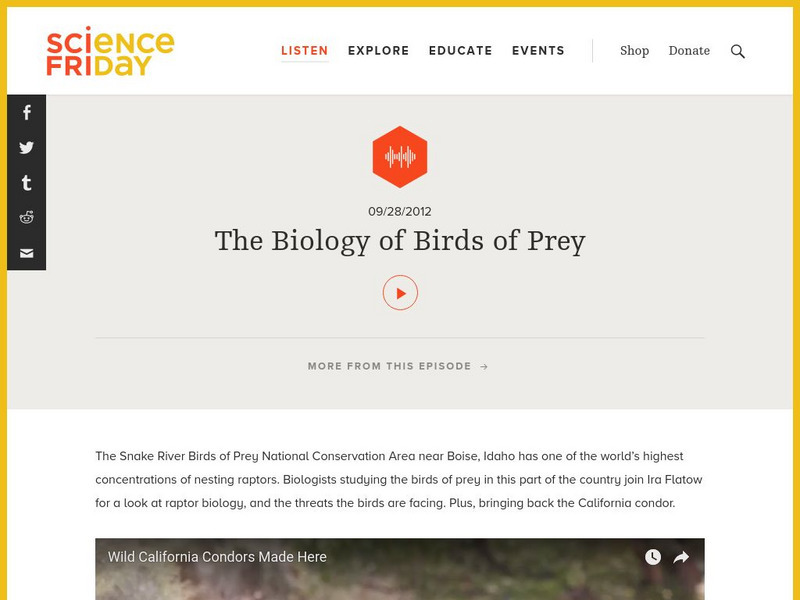
Task: Click the video Watch Later clock icon
Action: [653, 557]
